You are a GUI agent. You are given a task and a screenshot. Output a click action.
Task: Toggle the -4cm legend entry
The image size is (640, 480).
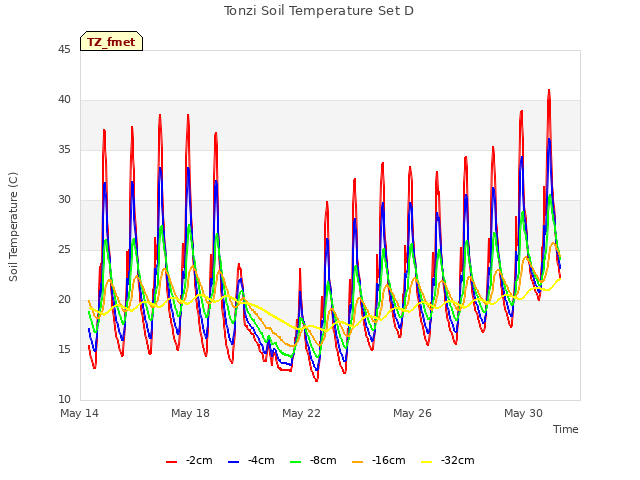coord(251,461)
